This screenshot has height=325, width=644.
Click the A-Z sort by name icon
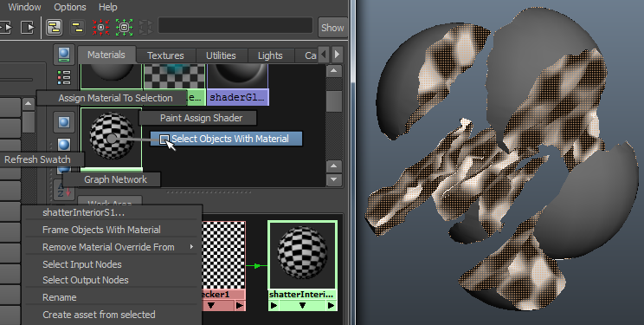[64, 190]
